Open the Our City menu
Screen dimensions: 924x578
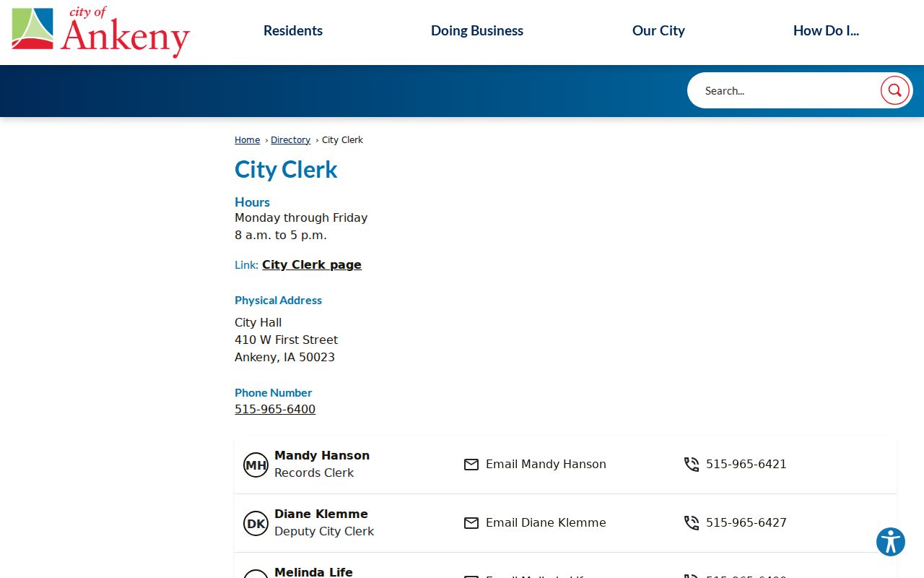pos(658,30)
